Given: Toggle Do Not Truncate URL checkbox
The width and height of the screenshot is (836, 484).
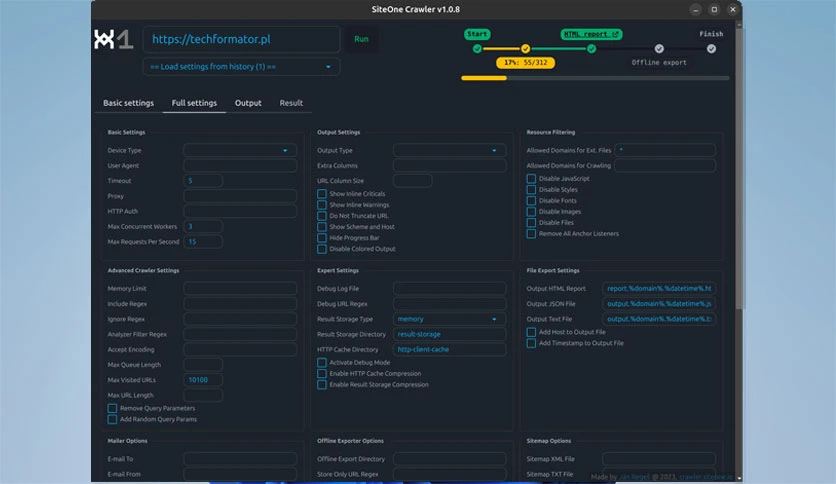Looking at the screenshot, I should [321, 216].
